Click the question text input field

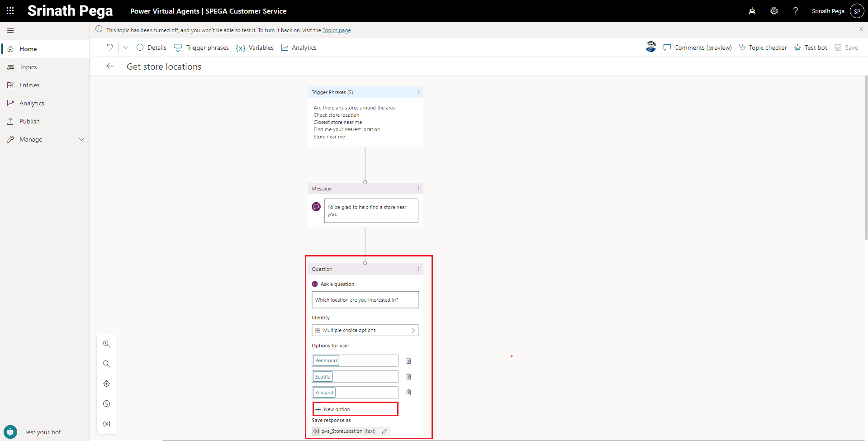365,300
